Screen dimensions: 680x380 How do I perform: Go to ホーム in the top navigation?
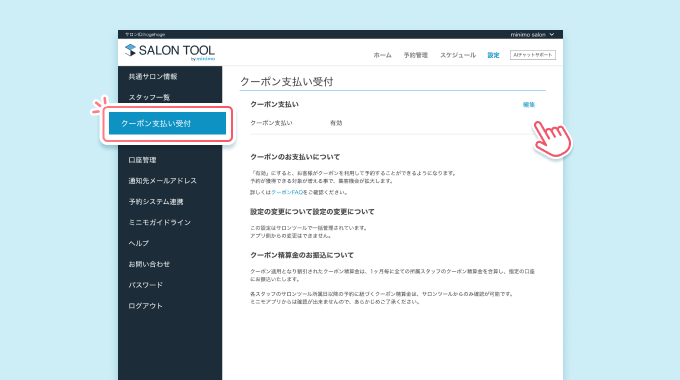click(382, 55)
